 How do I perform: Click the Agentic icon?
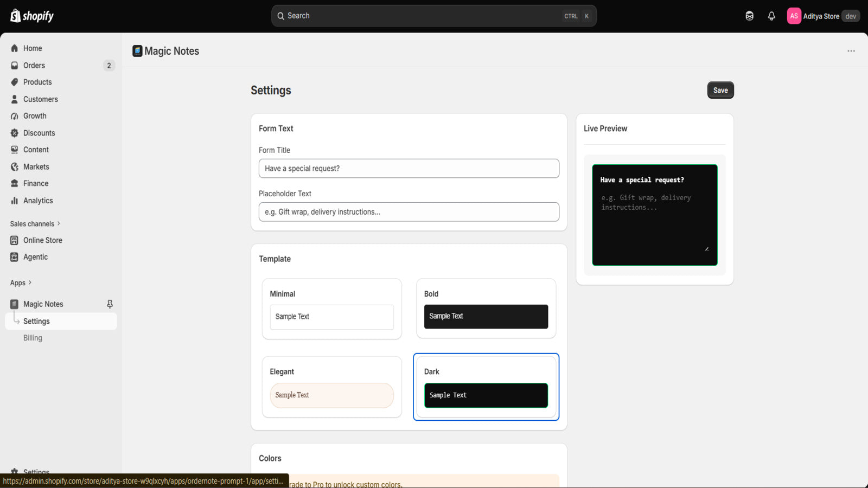click(15, 257)
